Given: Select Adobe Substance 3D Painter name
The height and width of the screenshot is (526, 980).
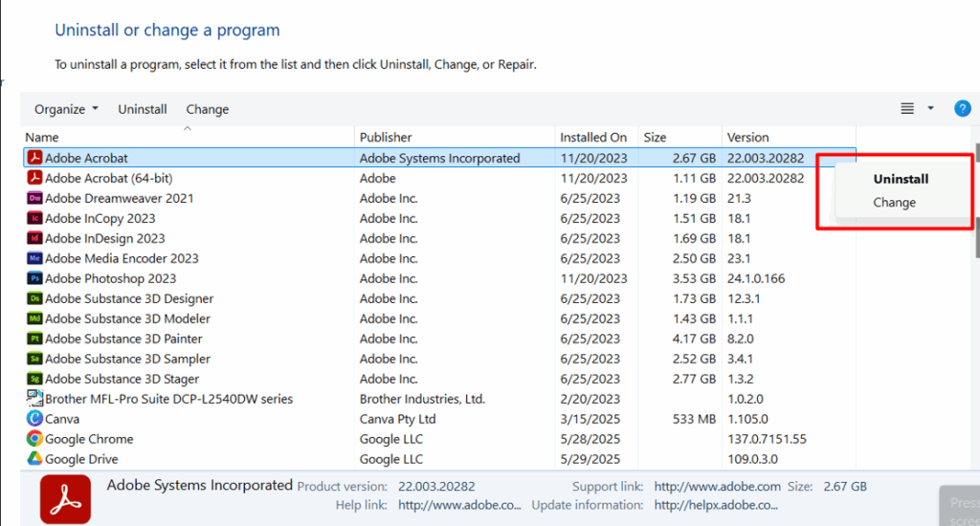Looking at the screenshot, I should coord(123,338).
